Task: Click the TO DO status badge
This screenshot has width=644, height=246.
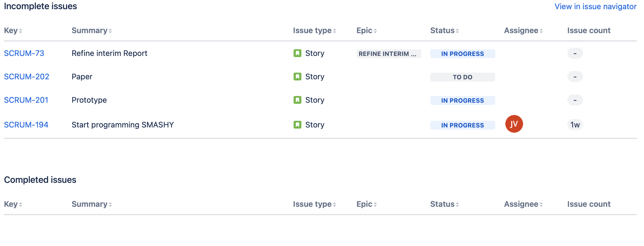Action: point(462,77)
